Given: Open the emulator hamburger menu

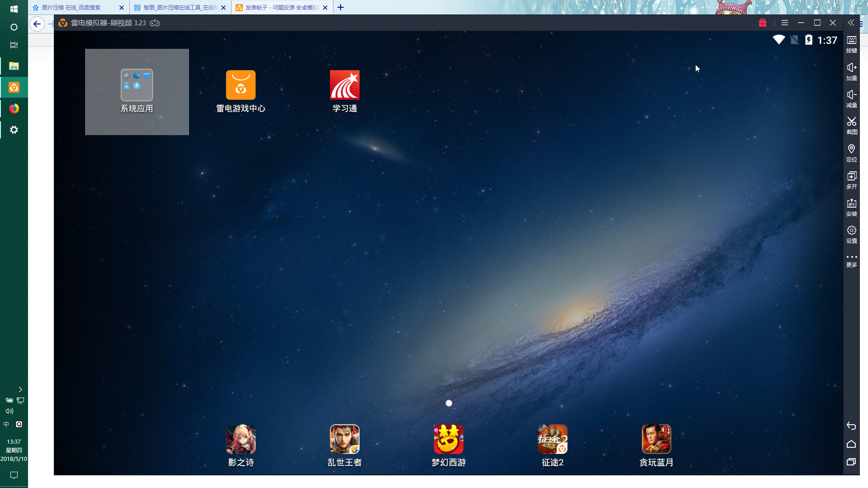Looking at the screenshot, I should point(785,23).
